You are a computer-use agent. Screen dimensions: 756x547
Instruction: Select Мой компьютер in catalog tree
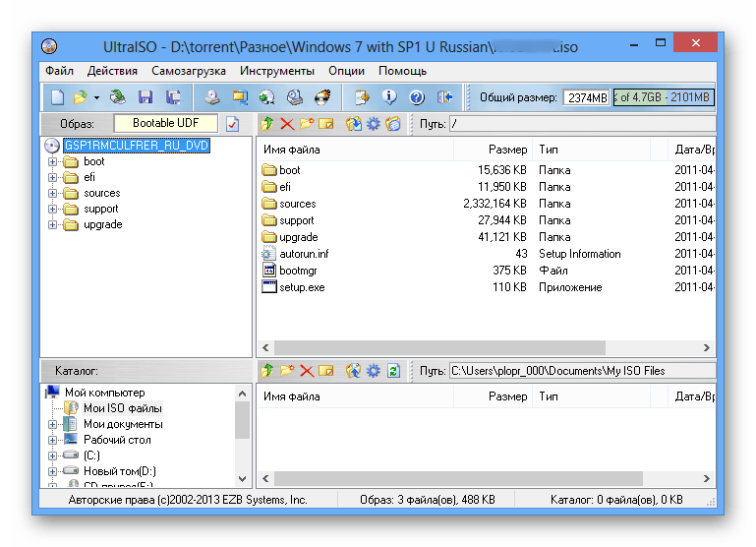pos(104,393)
